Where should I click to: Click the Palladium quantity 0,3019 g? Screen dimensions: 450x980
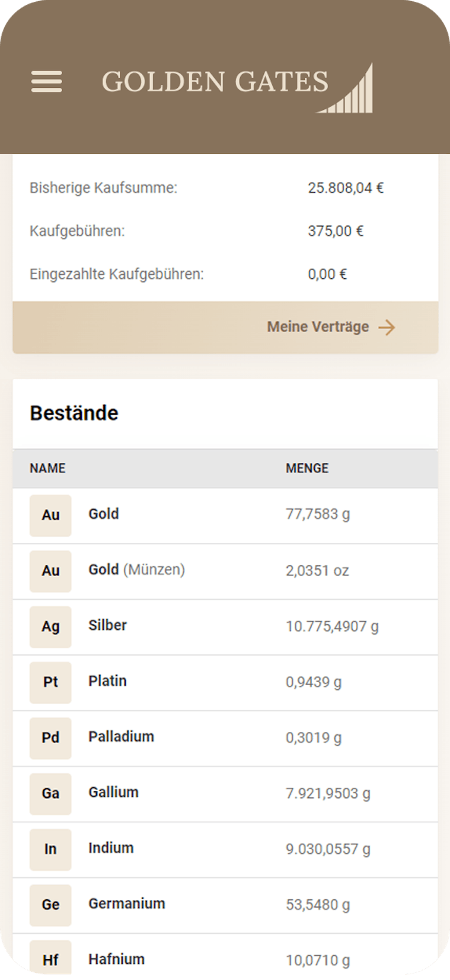314,738
